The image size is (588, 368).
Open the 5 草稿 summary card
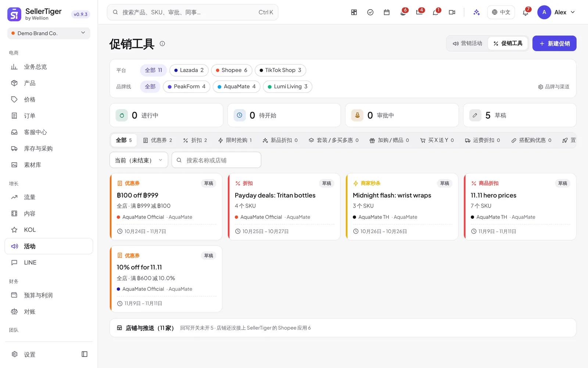(x=520, y=115)
